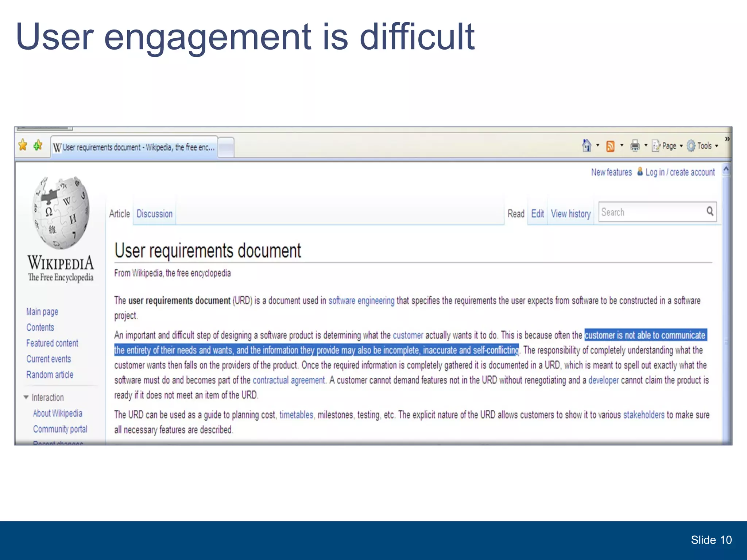Click the highlighted 'customer is not able to communicate' text

(x=645, y=335)
